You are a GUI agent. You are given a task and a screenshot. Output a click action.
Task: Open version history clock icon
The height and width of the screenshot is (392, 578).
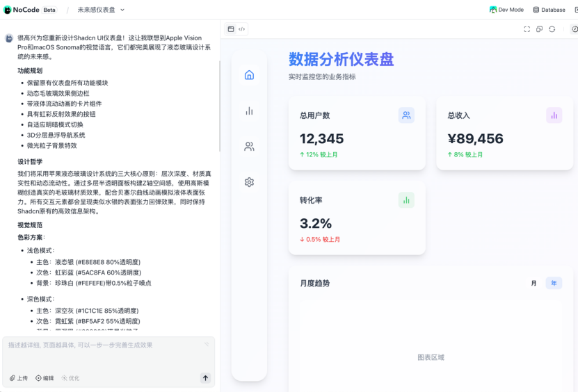coord(575,29)
